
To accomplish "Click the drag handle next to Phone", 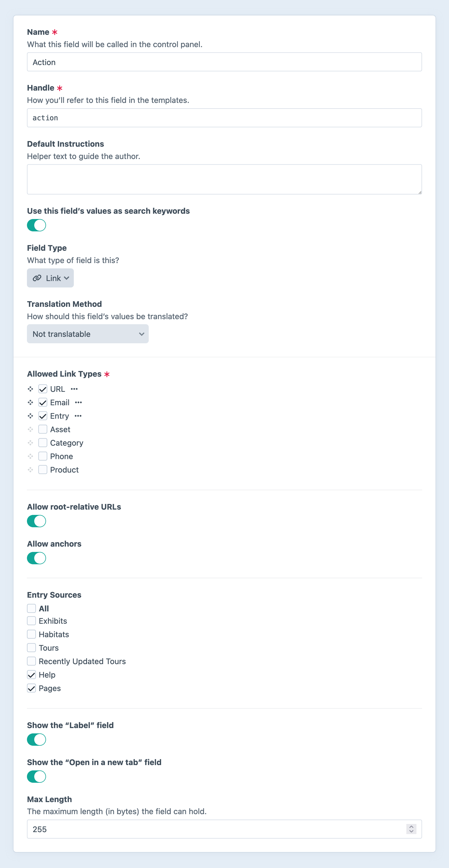I will pos(30,456).
